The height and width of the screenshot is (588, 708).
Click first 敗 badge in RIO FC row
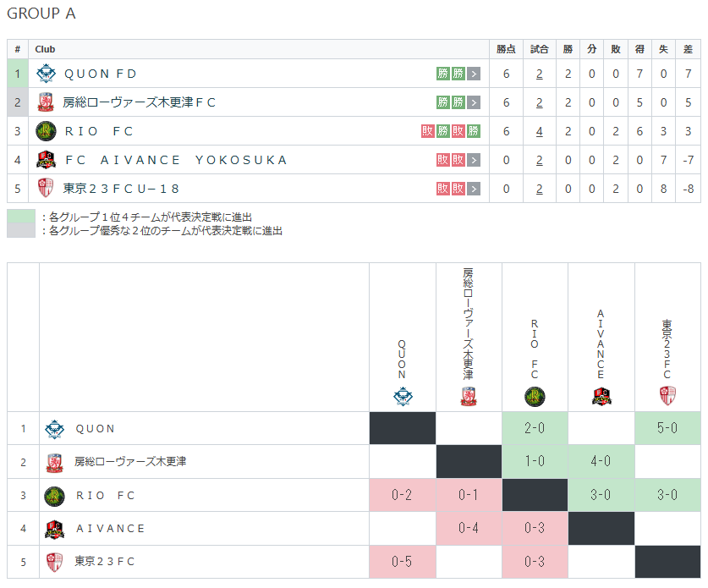[x=427, y=131]
